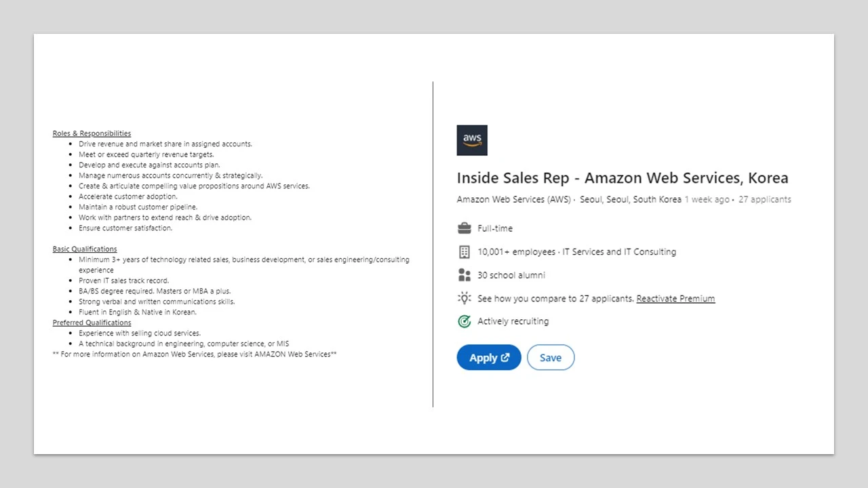
Task: Click the building company size icon
Action: 465,251
